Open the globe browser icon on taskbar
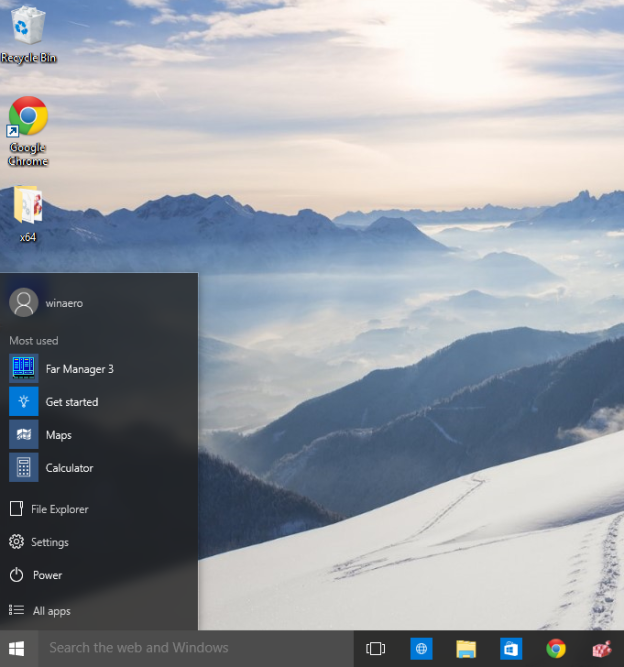The image size is (624, 667). pos(421,648)
